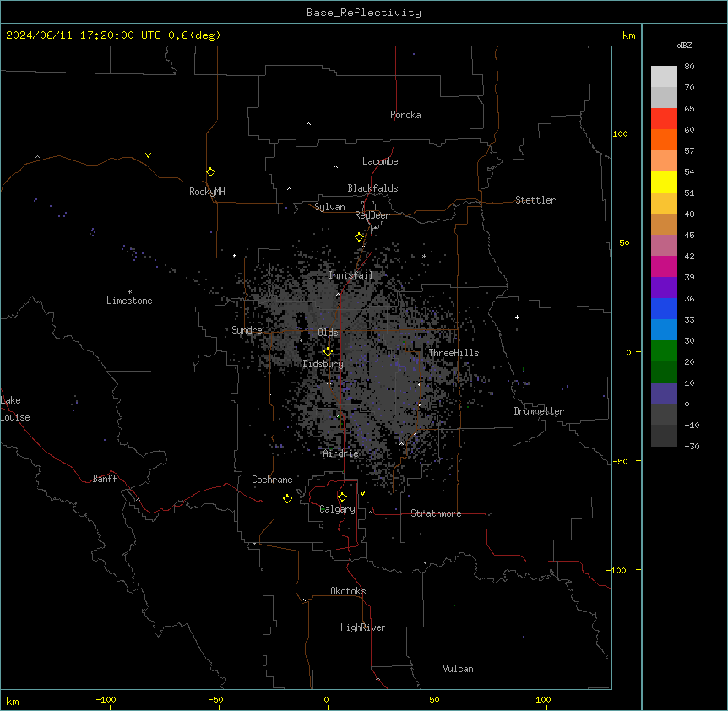Click the Innisfail label
Viewport: 728px width, 711px height.
(350, 275)
